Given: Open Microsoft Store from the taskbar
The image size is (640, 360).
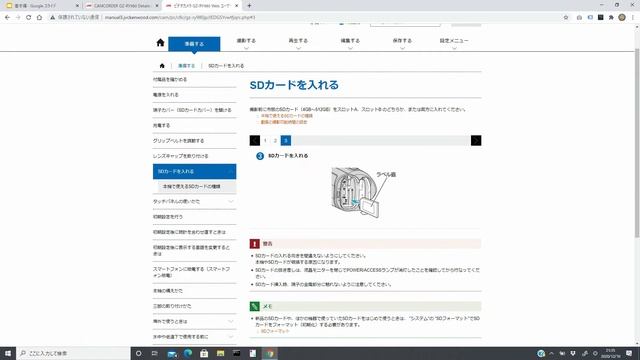Looking at the screenshot, I should 204,353.
